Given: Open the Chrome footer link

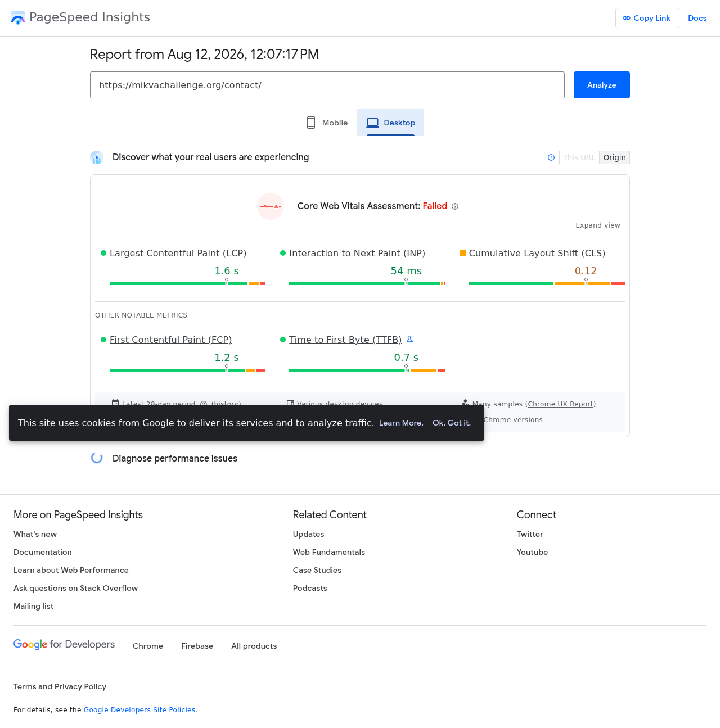Looking at the screenshot, I should point(148,646).
